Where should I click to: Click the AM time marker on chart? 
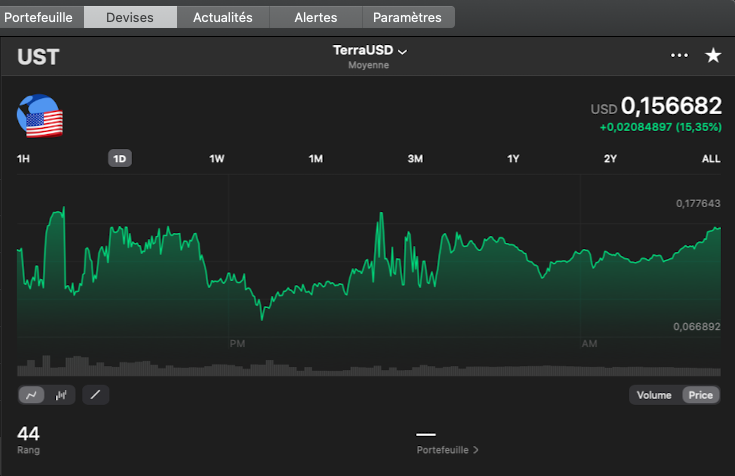tap(589, 344)
